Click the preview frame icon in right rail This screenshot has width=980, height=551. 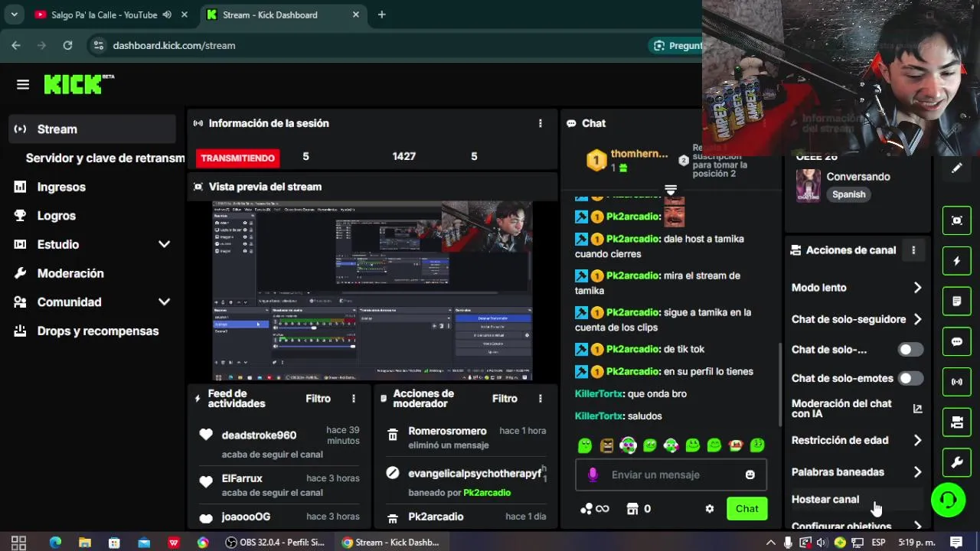pyautogui.click(x=957, y=220)
